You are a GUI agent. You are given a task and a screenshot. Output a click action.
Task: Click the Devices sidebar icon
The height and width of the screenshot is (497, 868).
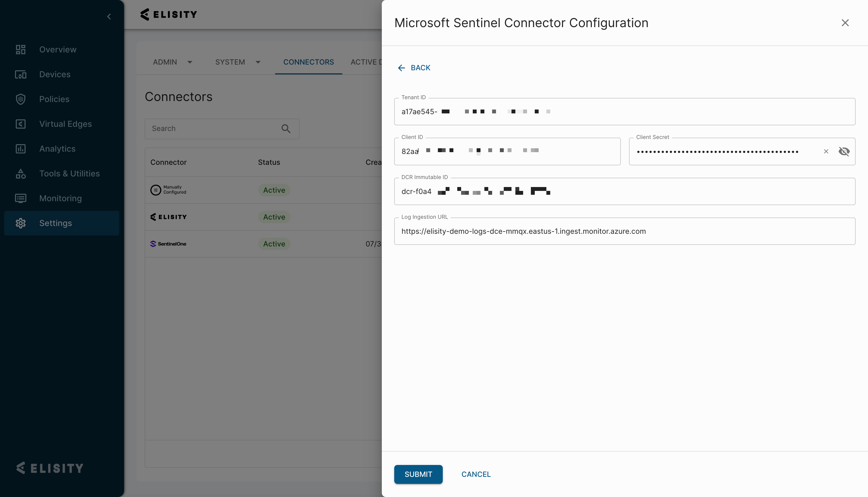[20, 74]
